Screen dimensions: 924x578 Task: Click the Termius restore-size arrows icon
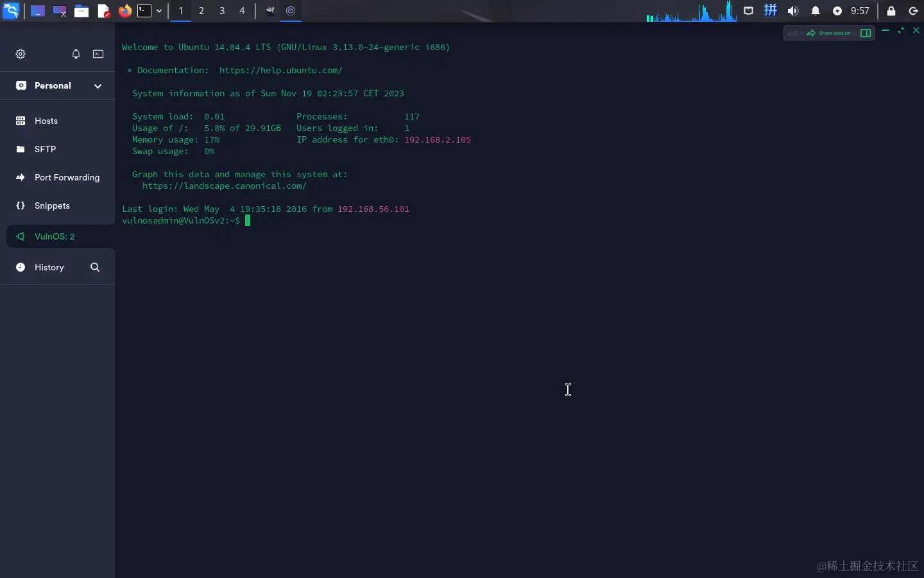coord(901,30)
